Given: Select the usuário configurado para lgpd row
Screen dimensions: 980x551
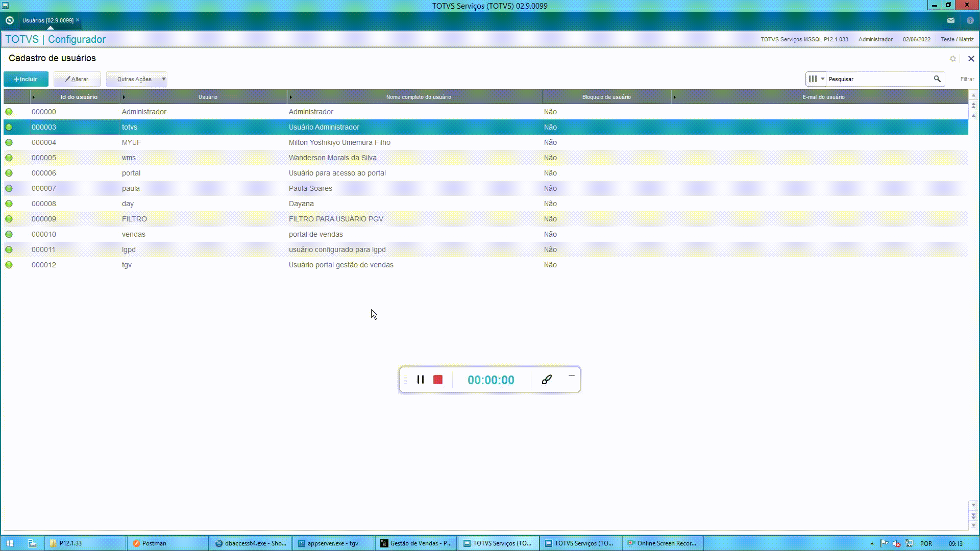Looking at the screenshot, I should (x=485, y=249).
